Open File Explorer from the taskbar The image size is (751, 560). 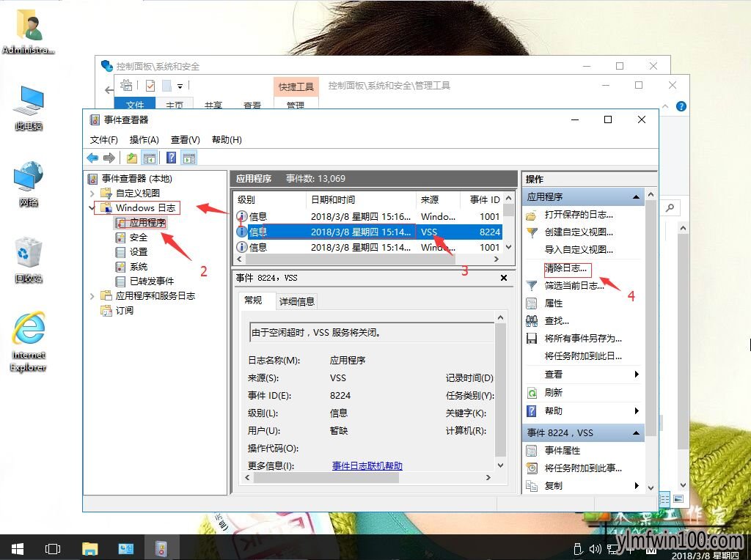coord(89,548)
